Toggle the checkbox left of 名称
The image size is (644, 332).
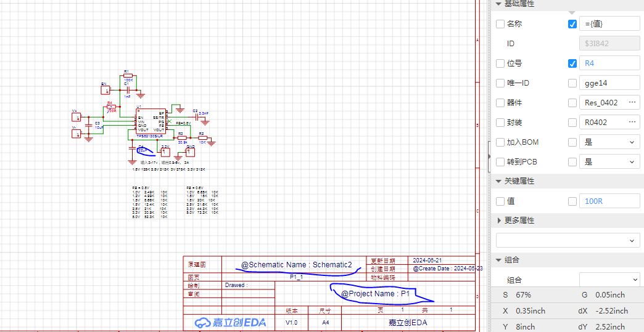point(500,24)
